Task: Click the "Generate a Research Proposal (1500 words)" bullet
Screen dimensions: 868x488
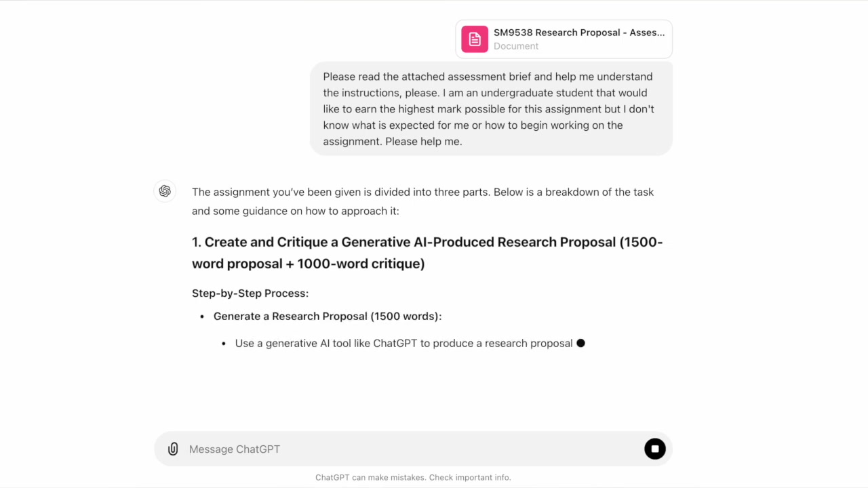Action: point(328,316)
